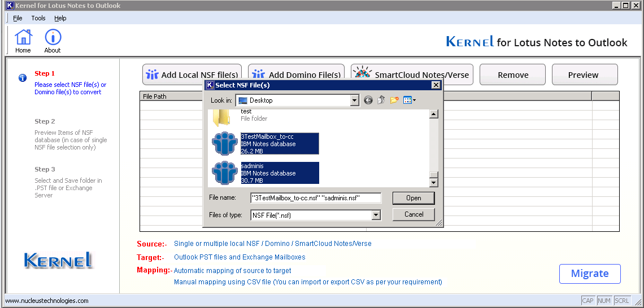The image size is (644, 308).
Task: Click the Preview button
Action: [584, 75]
